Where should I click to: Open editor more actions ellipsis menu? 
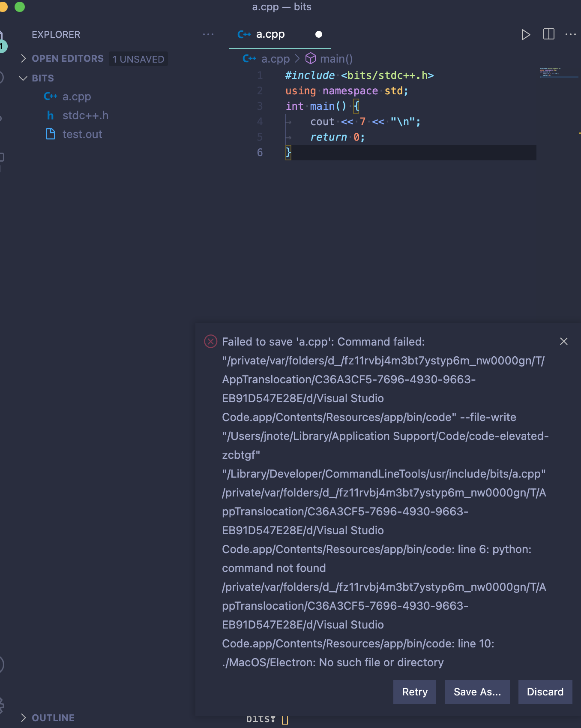[571, 34]
